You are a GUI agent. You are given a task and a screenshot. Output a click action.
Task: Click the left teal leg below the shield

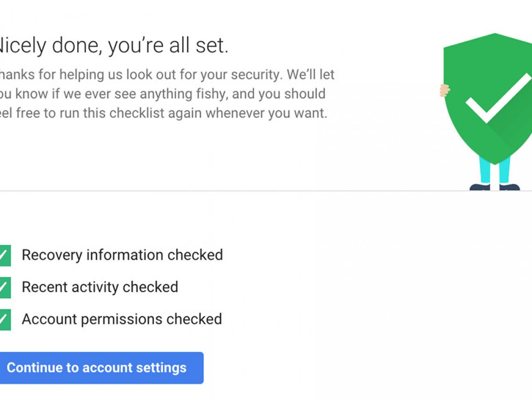pyautogui.click(x=485, y=170)
